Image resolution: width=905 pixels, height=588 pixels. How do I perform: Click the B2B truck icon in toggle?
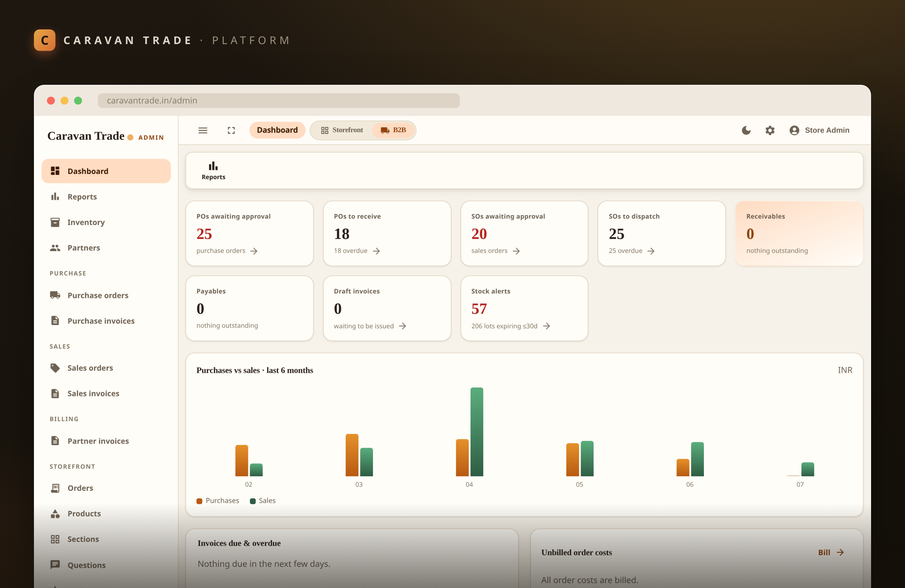[385, 130]
